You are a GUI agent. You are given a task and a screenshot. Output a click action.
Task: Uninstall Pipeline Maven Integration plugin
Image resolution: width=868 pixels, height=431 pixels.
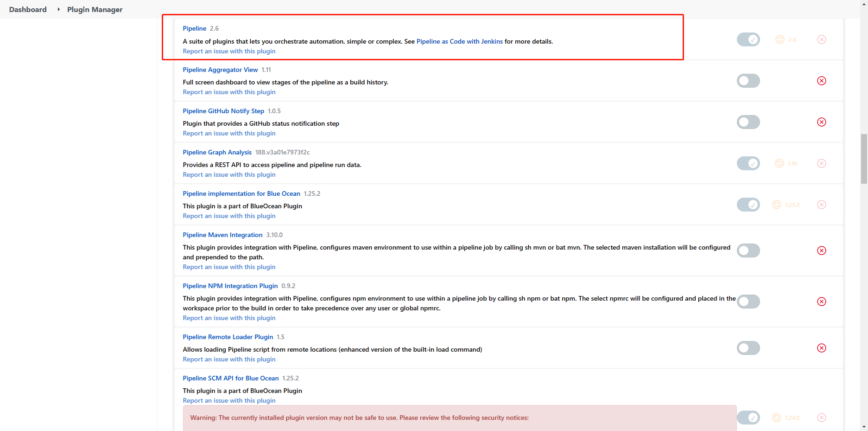pyautogui.click(x=821, y=251)
